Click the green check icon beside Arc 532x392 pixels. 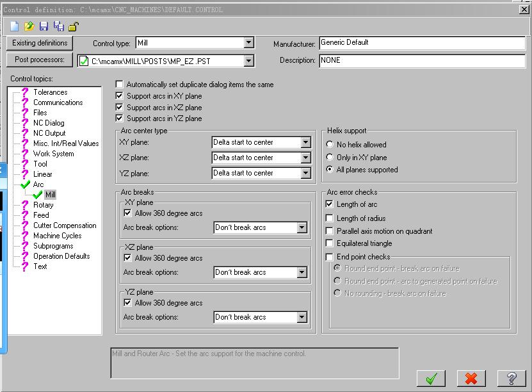coord(25,184)
